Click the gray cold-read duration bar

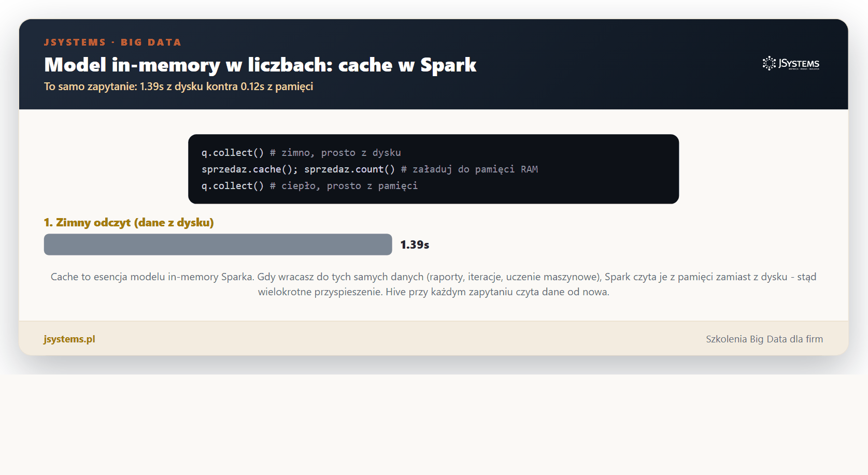pos(218,244)
